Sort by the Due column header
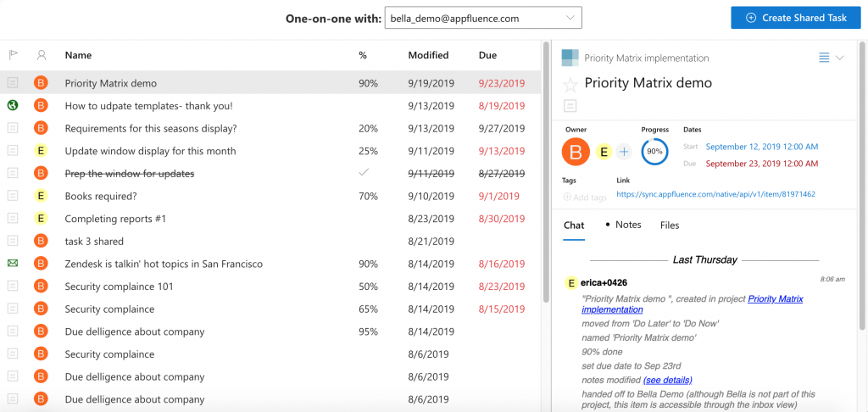 click(x=487, y=55)
